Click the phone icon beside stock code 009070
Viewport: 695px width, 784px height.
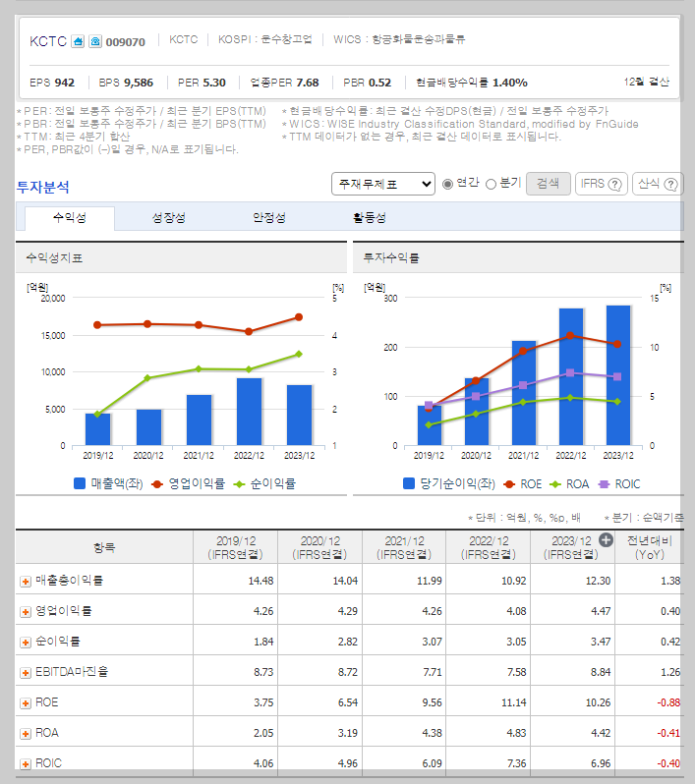95,41
